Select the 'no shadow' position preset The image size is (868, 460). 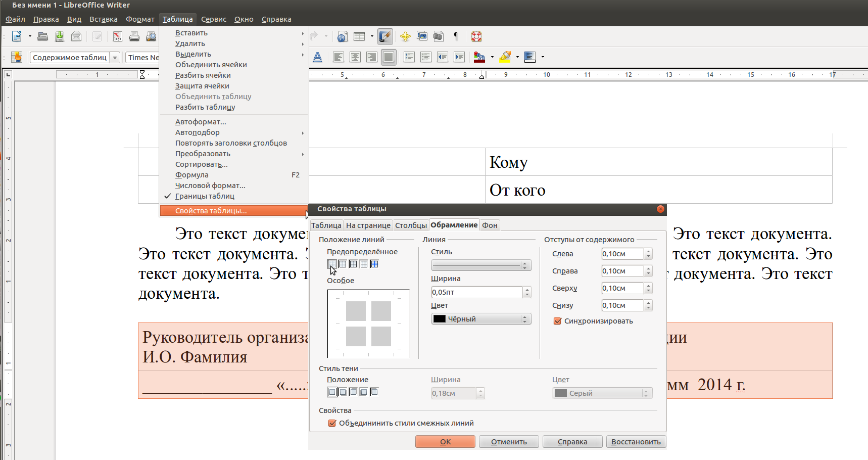pyautogui.click(x=332, y=392)
